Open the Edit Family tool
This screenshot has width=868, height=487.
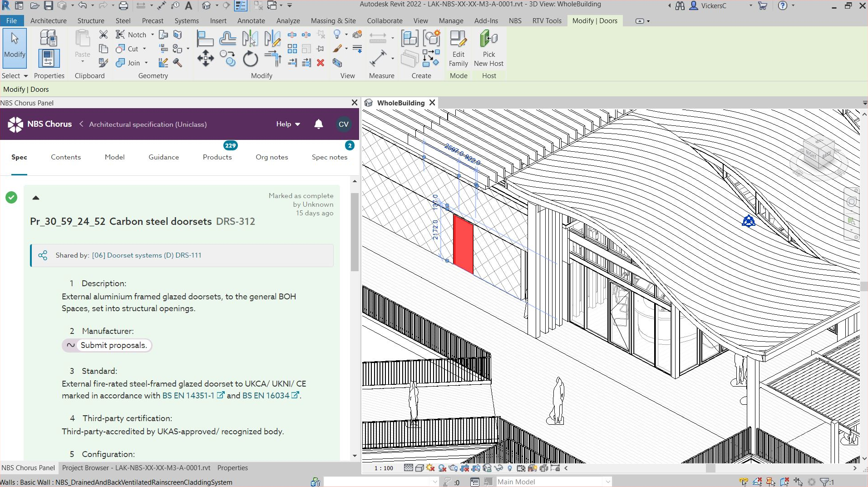[458, 48]
